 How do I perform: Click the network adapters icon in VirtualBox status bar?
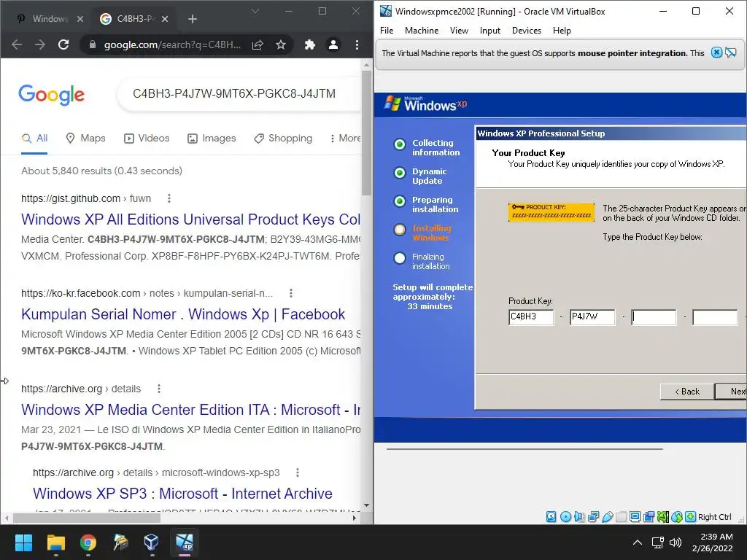594,517
